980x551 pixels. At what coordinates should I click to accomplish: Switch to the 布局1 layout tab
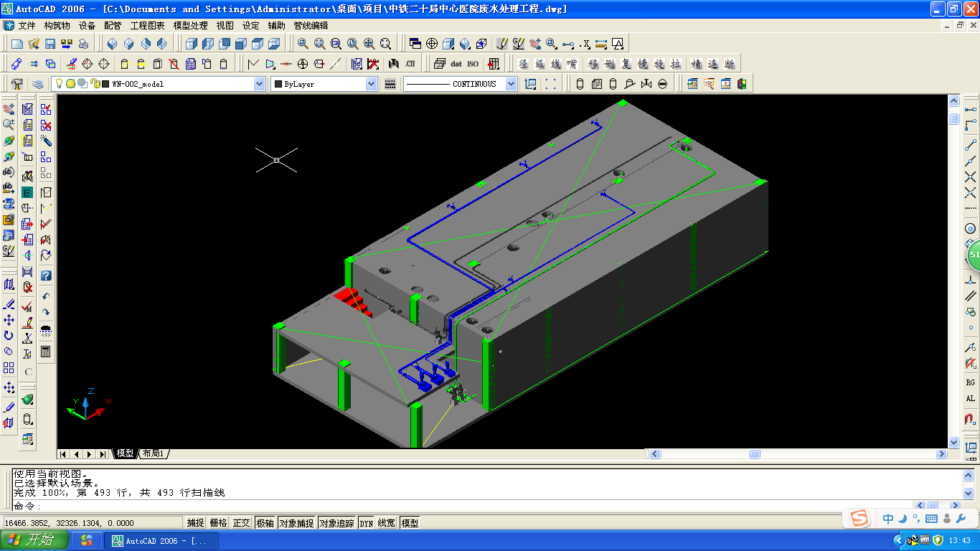click(153, 453)
